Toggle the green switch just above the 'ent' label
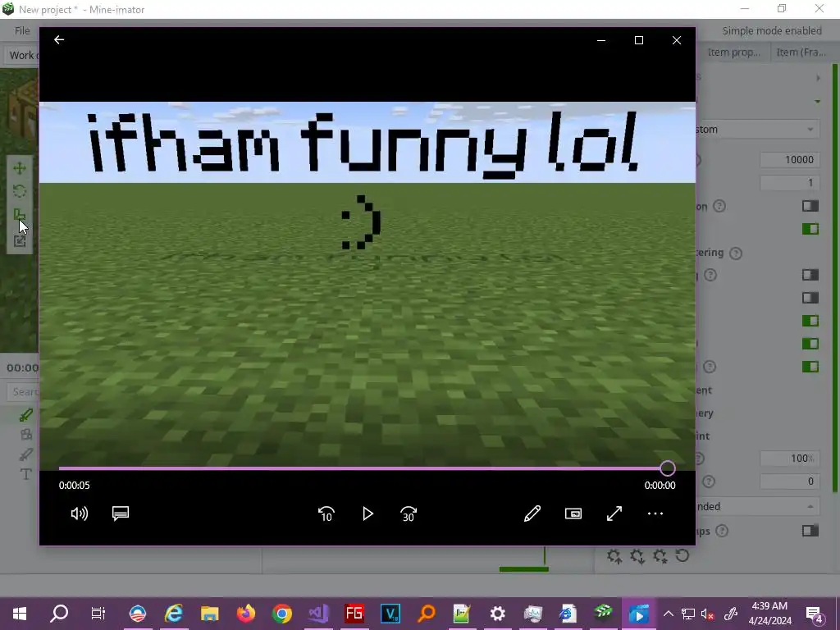 [810, 367]
